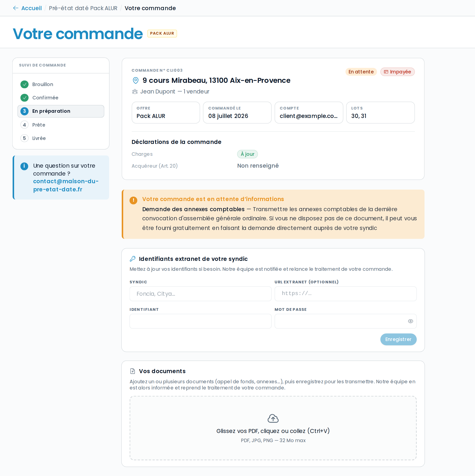The width and height of the screenshot is (475, 476).
Task: Go to the Accueil breadcrumb link
Action: pyautogui.click(x=31, y=8)
